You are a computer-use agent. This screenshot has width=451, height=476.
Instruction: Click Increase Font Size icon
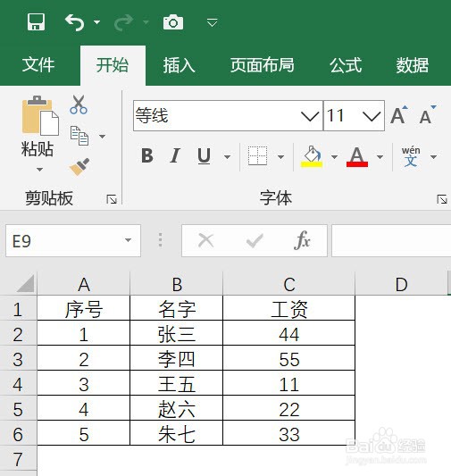pos(399,115)
